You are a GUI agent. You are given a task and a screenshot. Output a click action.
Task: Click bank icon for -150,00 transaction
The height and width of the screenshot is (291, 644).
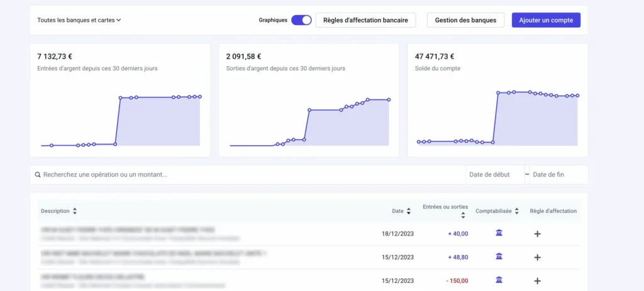(x=499, y=280)
